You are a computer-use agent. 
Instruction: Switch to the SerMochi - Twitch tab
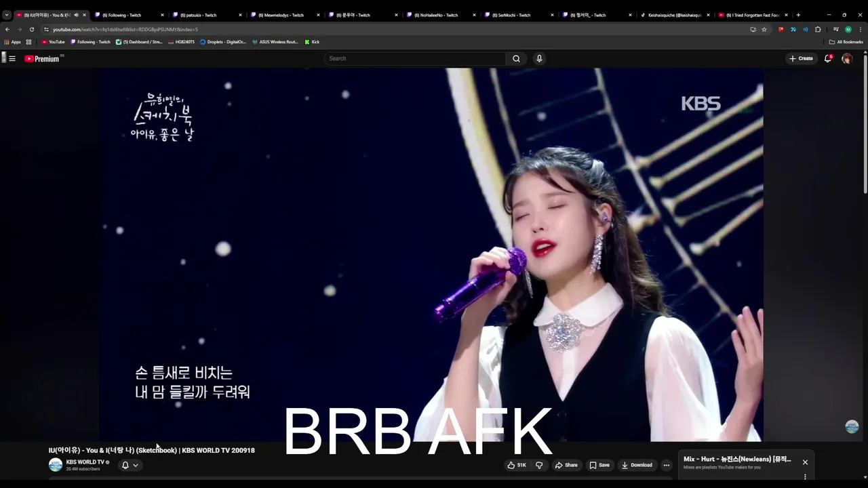tap(517, 15)
